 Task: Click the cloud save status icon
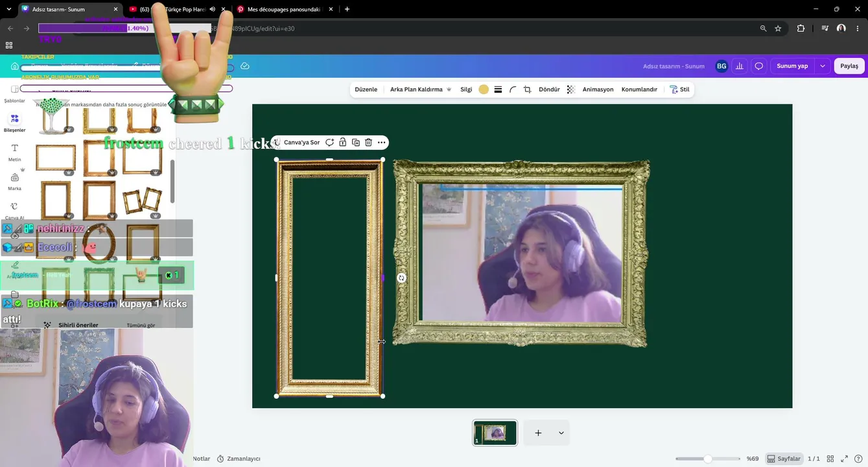point(245,66)
